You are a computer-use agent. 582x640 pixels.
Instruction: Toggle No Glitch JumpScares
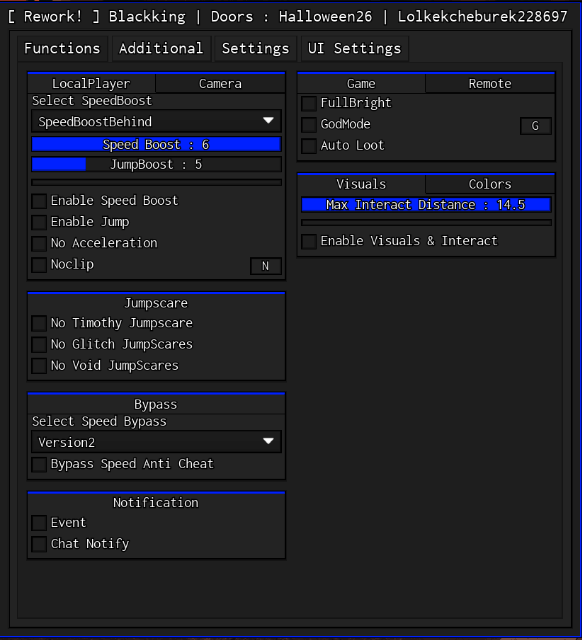[39, 344]
